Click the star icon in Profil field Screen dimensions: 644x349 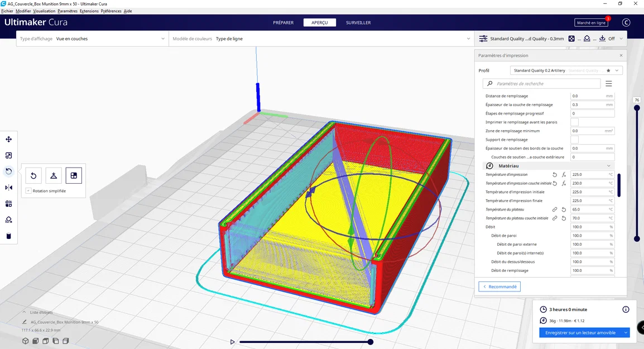point(608,71)
